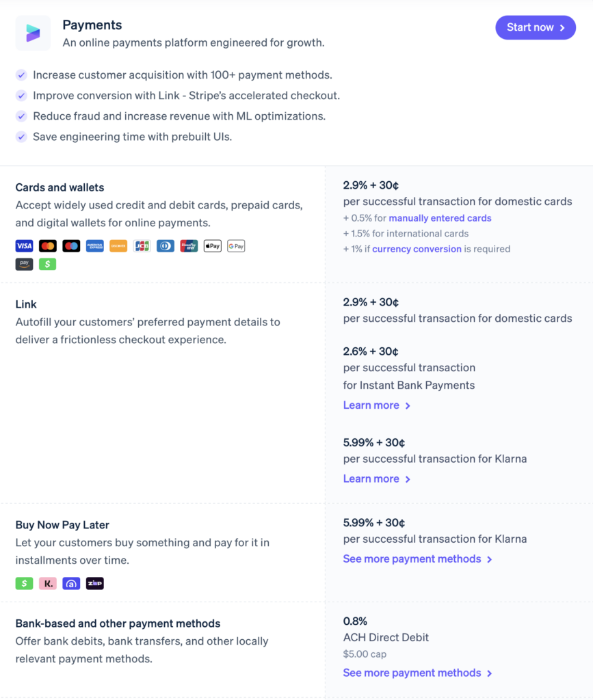Select the JCB payment icon

142,246
